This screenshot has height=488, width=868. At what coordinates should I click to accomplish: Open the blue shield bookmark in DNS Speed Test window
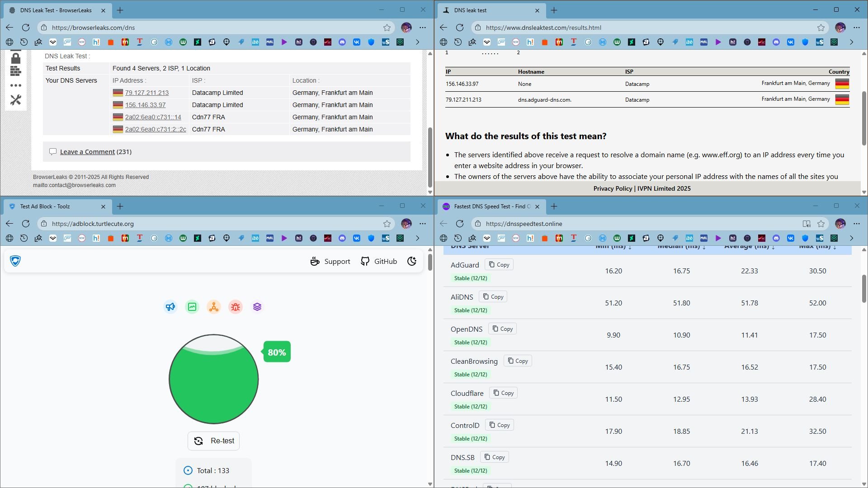tap(805, 238)
